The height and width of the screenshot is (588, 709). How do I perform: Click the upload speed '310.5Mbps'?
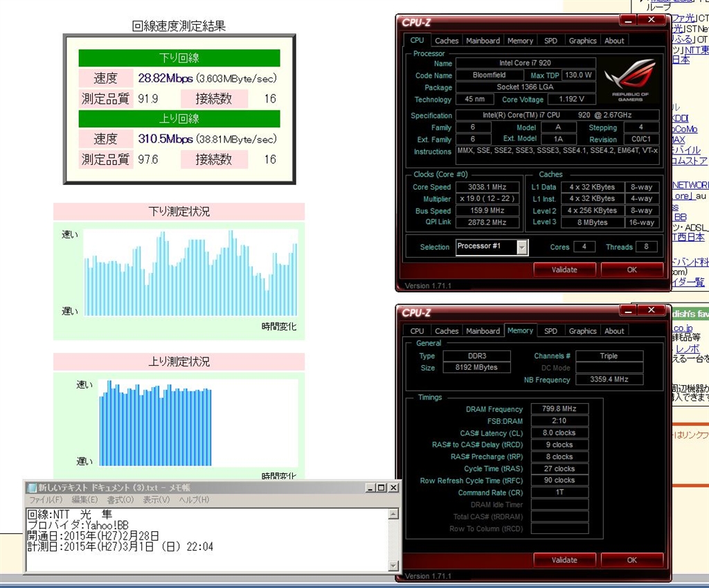(165, 139)
